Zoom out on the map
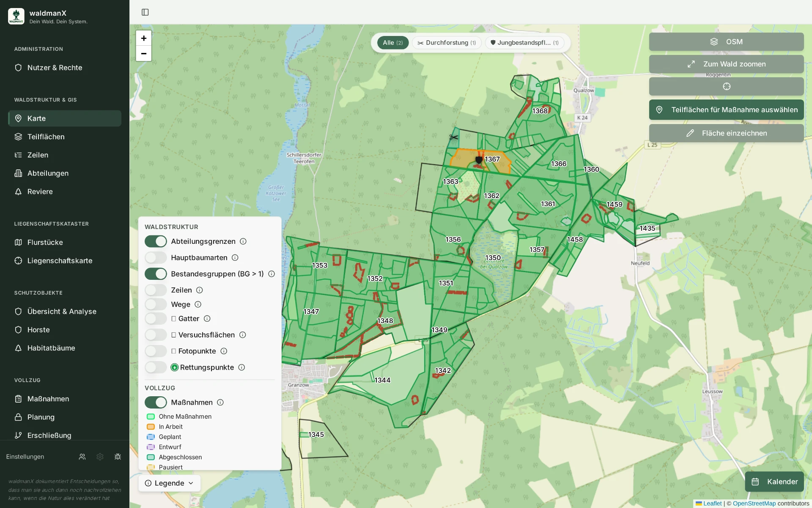Viewport: 812px width, 508px height. (x=144, y=53)
